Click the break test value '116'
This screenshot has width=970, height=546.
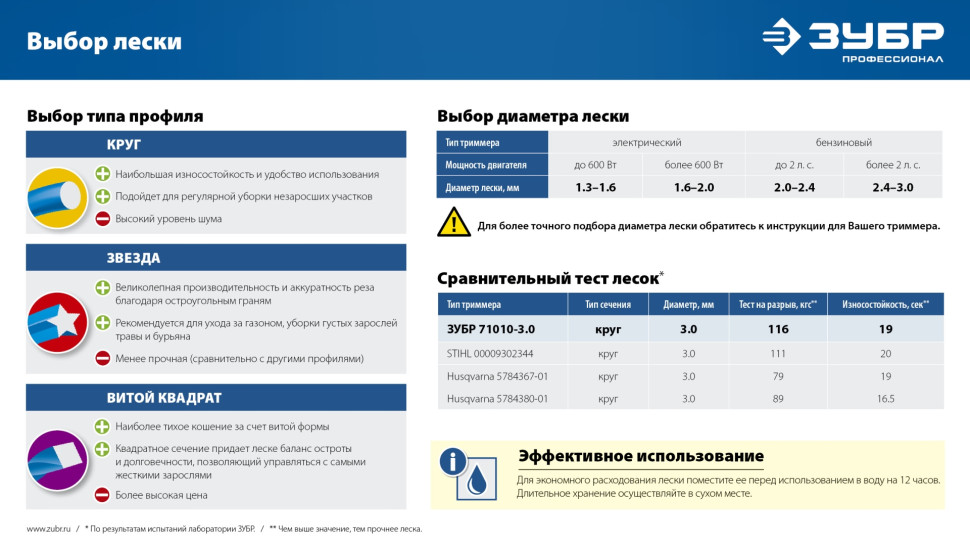[x=778, y=329]
